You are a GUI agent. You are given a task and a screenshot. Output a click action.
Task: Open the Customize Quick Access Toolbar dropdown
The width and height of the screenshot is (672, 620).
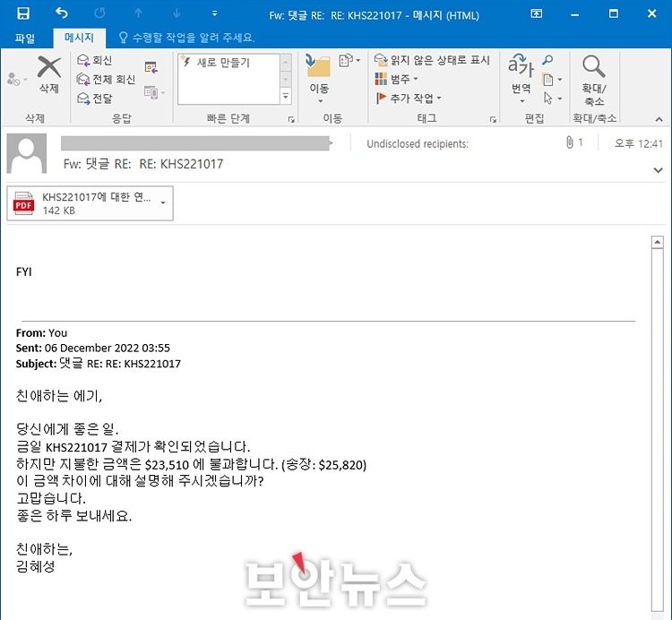[x=214, y=13]
